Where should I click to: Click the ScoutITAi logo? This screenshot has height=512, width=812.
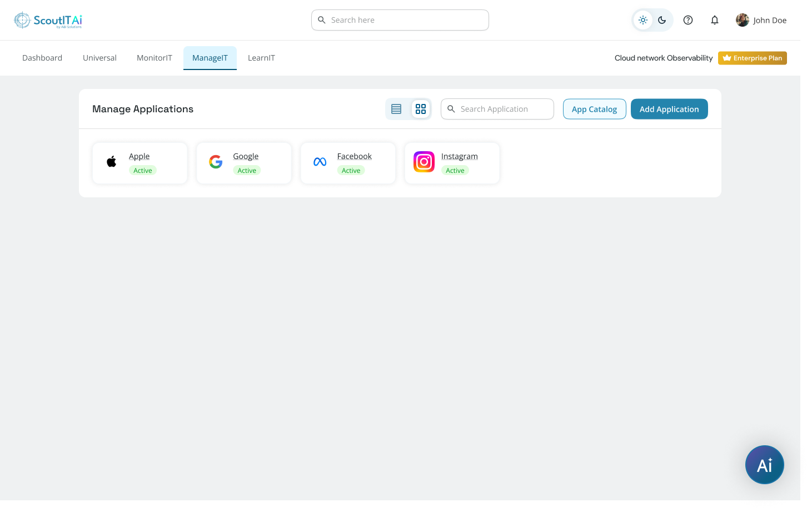click(48, 19)
